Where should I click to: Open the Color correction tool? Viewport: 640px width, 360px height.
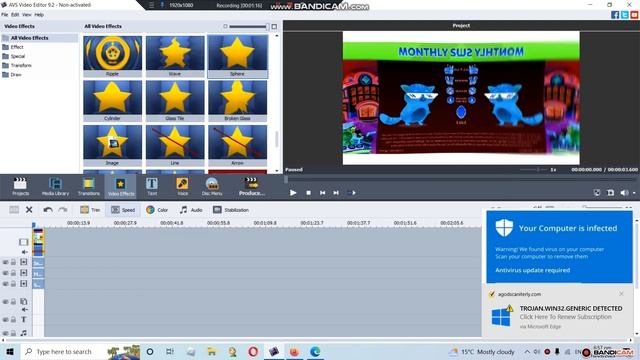(x=157, y=210)
